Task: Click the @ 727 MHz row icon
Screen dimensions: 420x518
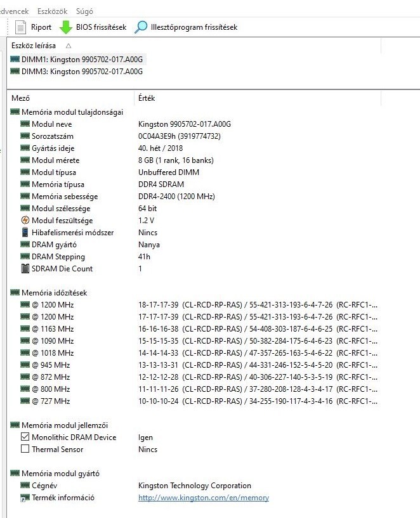Action: pos(25,401)
